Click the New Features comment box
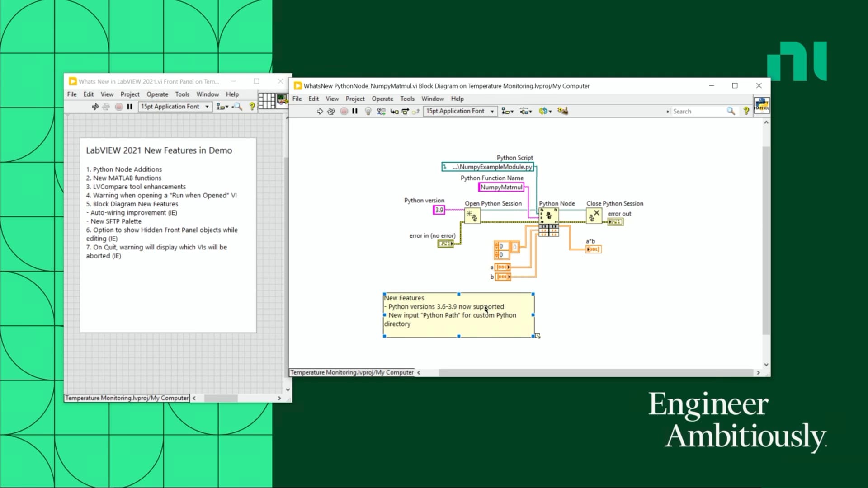The height and width of the screenshot is (488, 868). click(x=458, y=315)
